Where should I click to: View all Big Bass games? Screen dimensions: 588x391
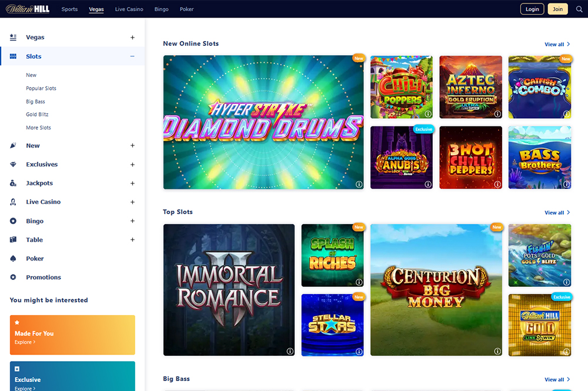(557, 379)
